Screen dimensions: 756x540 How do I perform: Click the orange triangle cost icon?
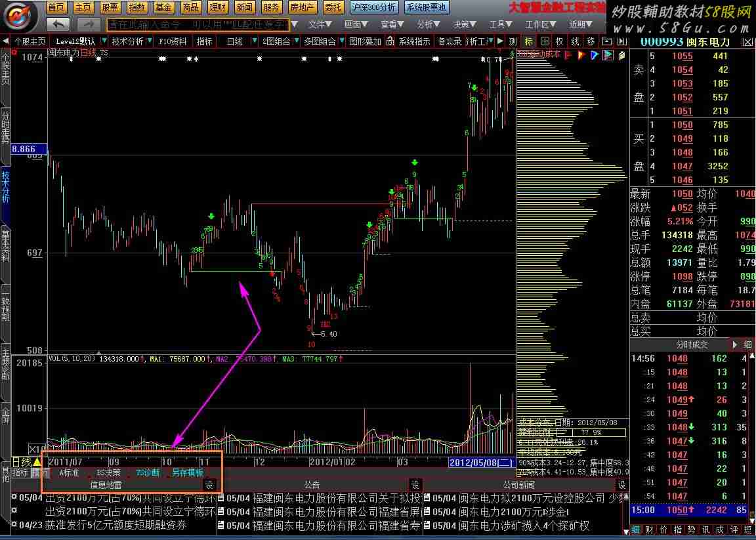click(x=581, y=54)
